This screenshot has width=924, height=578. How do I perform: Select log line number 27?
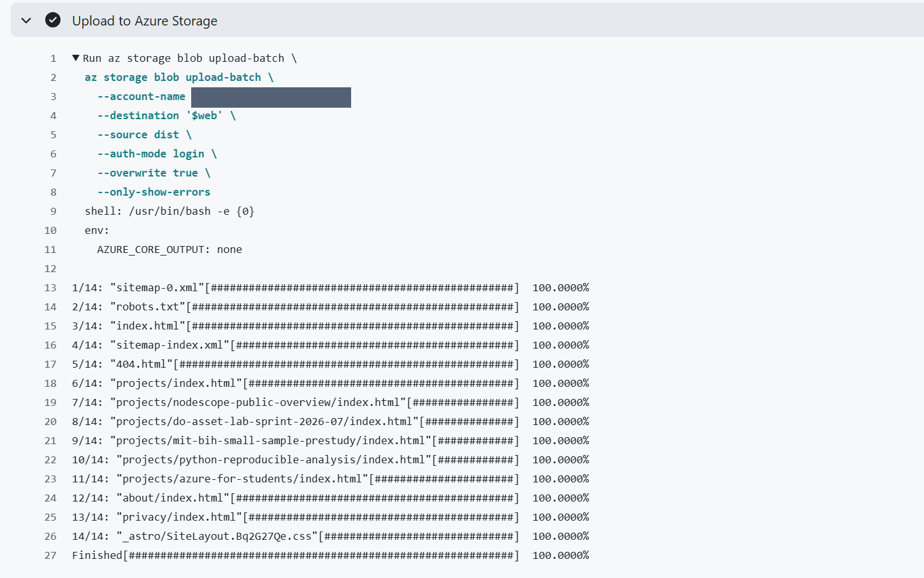pyautogui.click(x=50, y=556)
